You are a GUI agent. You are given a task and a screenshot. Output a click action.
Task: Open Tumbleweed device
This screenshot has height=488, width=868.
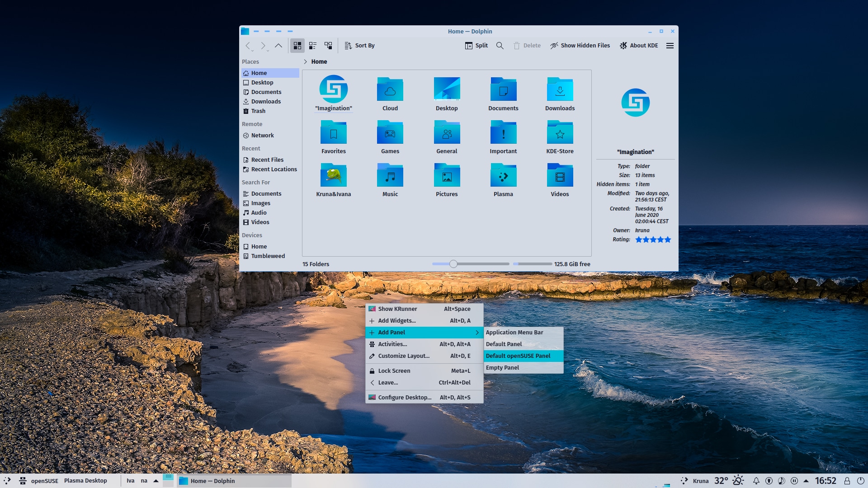pyautogui.click(x=270, y=256)
